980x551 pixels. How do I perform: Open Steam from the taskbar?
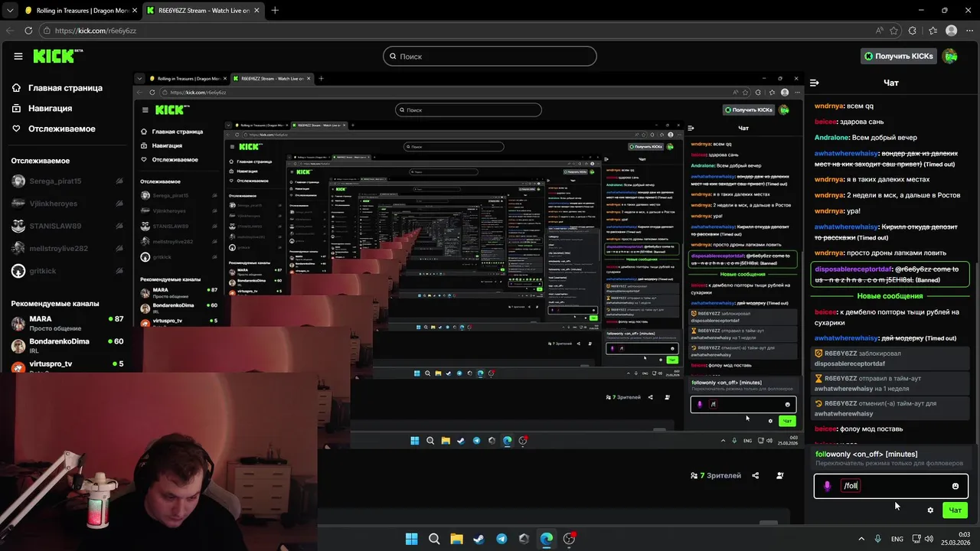pyautogui.click(x=479, y=539)
